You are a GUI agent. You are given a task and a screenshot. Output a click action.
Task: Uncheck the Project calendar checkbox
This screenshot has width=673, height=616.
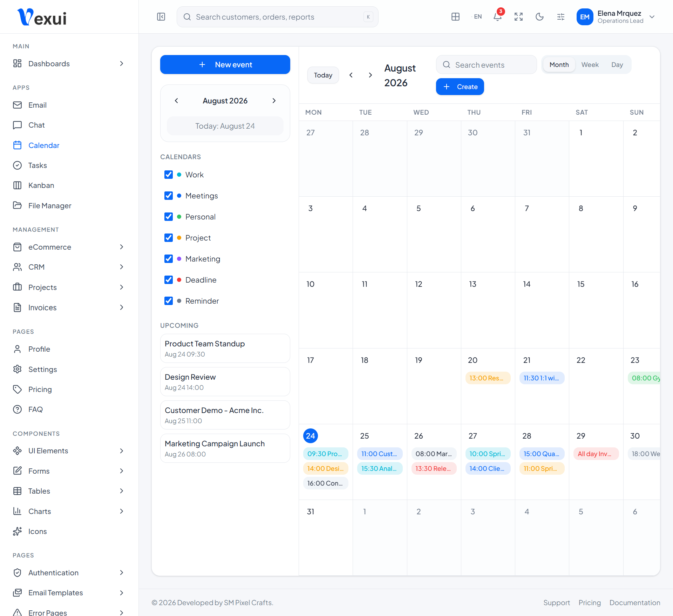click(169, 238)
